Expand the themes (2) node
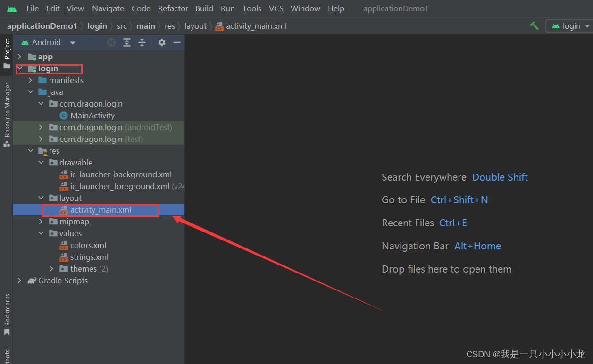Screen dimensions: 593x364 [51, 269]
